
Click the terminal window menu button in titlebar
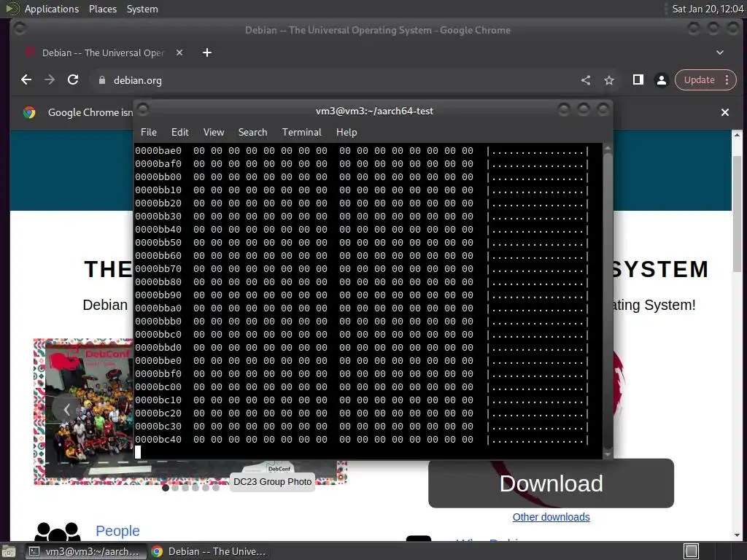(x=143, y=109)
